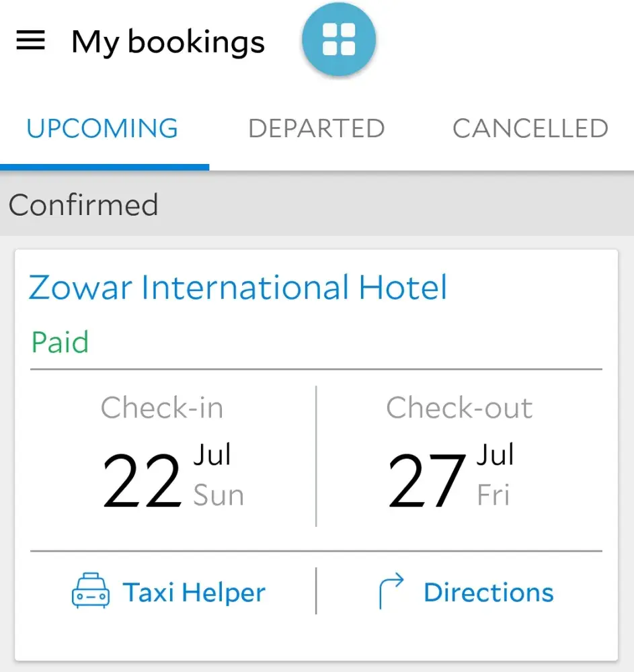Click the taxi car icon
The height and width of the screenshot is (672, 634).
click(x=90, y=591)
